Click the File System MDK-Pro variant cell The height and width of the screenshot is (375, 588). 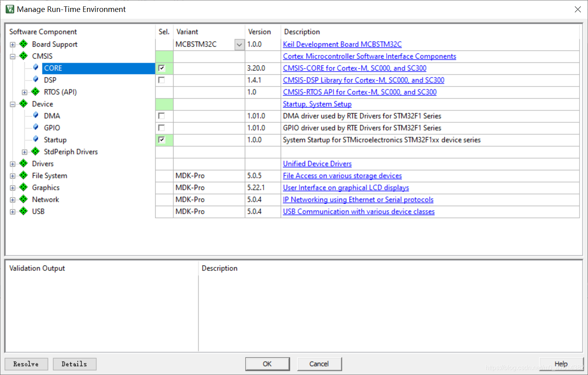pyautogui.click(x=209, y=176)
